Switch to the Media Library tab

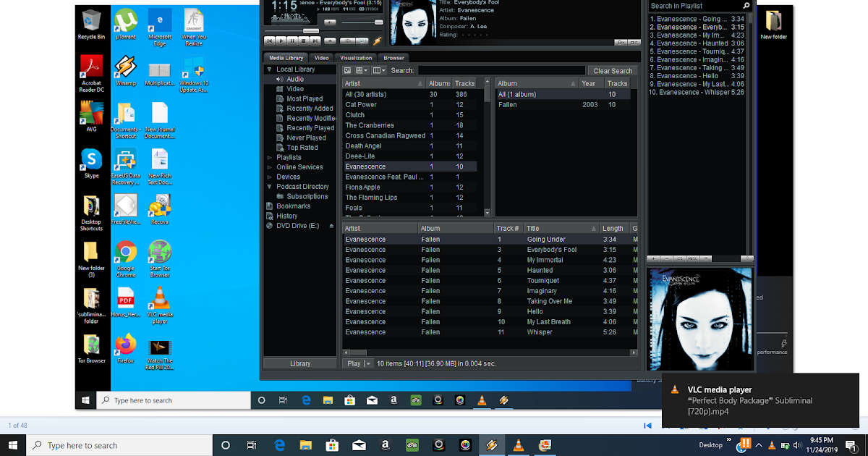(286, 58)
